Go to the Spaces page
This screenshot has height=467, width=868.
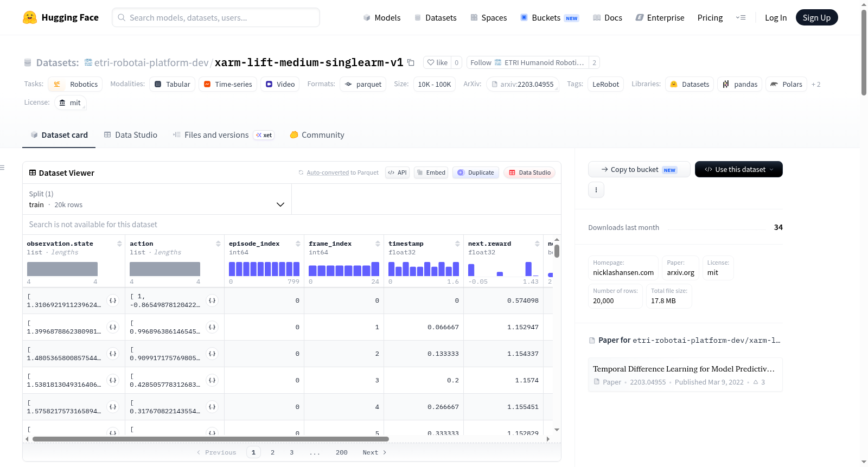click(488, 17)
